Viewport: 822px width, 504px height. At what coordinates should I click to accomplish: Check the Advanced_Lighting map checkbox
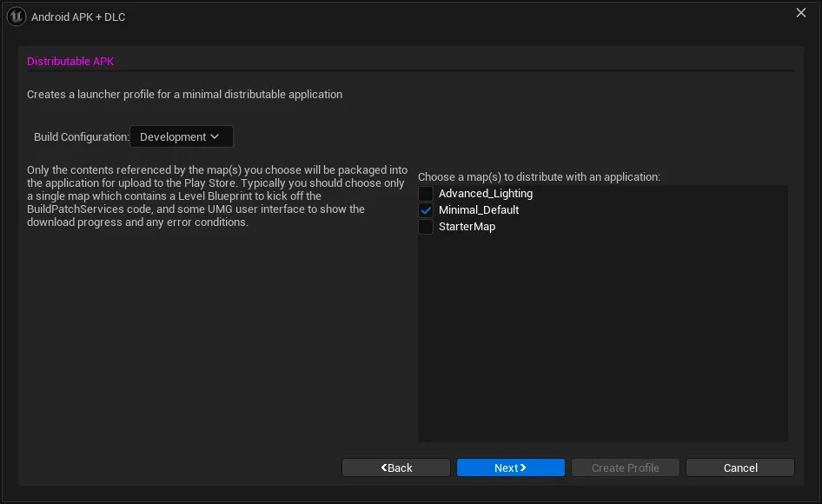426,194
